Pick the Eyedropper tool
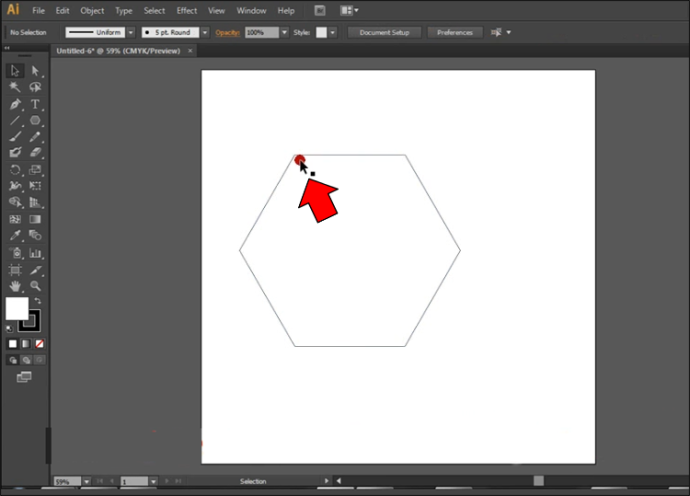 pyautogui.click(x=15, y=235)
